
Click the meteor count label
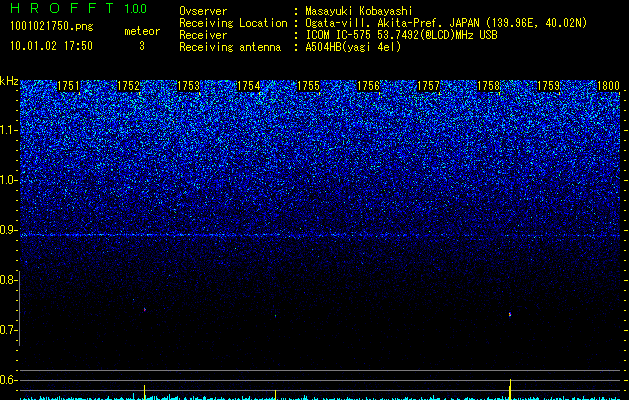(142, 31)
